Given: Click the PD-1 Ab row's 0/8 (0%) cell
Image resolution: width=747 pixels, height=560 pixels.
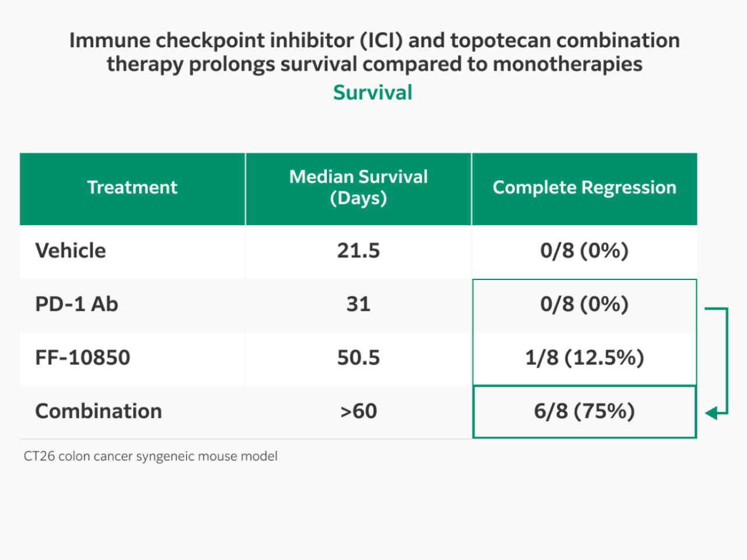Looking at the screenshot, I should [x=584, y=304].
